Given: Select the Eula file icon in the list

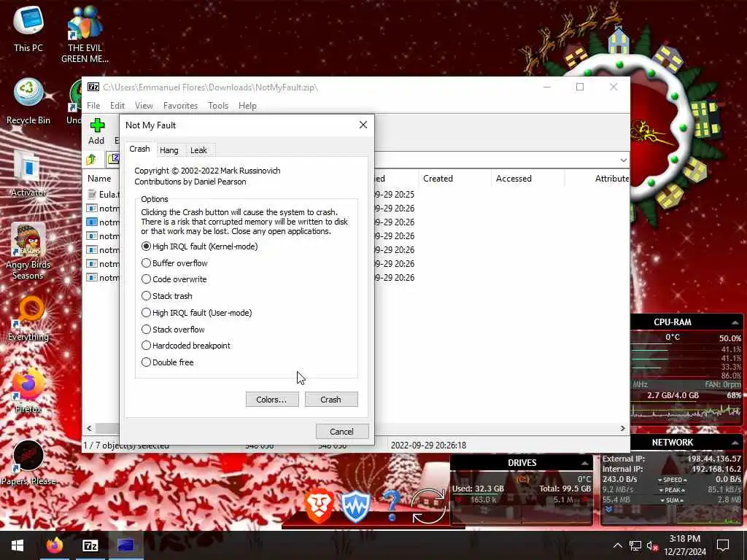Looking at the screenshot, I should click(x=92, y=194).
